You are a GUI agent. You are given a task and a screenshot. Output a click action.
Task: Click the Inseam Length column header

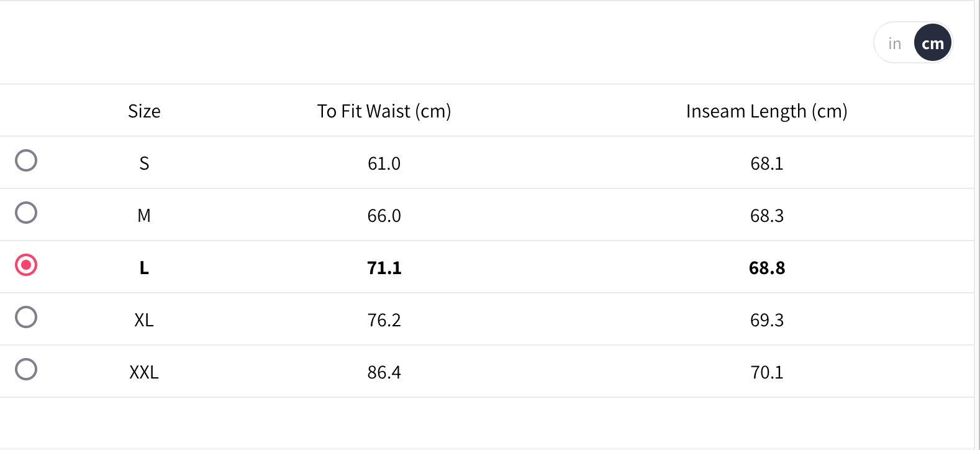(766, 111)
